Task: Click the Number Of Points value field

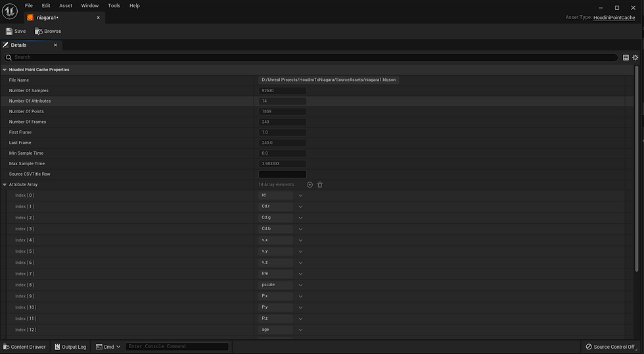Action: click(283, 111)
